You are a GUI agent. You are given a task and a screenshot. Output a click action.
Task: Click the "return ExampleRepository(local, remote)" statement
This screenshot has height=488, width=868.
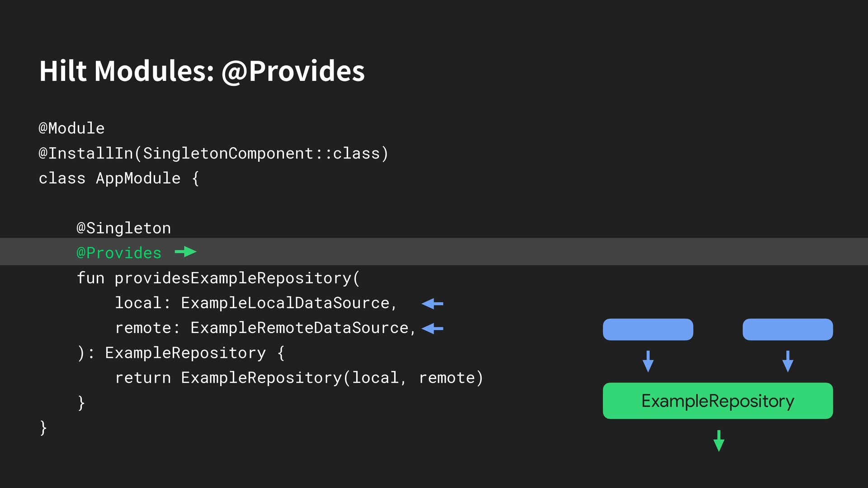click(299, 378)
